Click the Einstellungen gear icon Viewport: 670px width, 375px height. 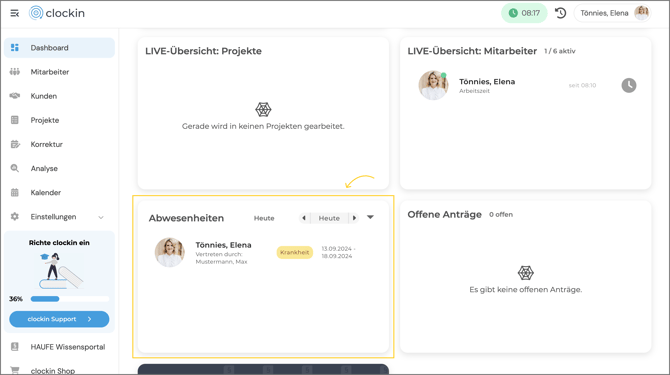click(x=15, y=217)
